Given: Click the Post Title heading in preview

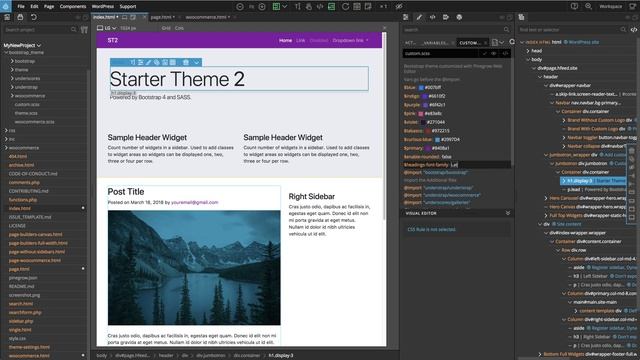Looking at the screenshot, I should point(126,191).
